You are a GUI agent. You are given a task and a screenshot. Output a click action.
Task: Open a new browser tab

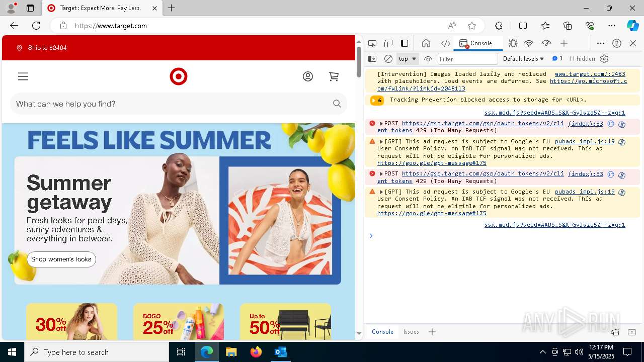(172, 8)
